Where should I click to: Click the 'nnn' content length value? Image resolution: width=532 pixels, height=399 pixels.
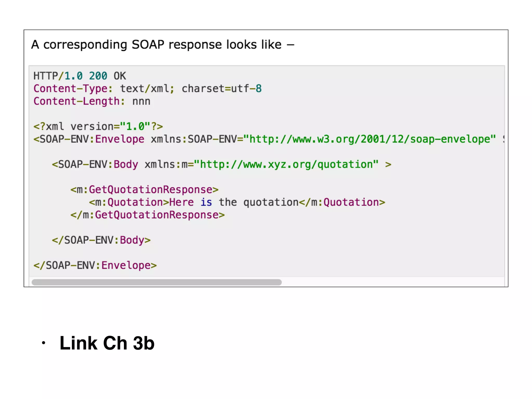pos(141,101)
